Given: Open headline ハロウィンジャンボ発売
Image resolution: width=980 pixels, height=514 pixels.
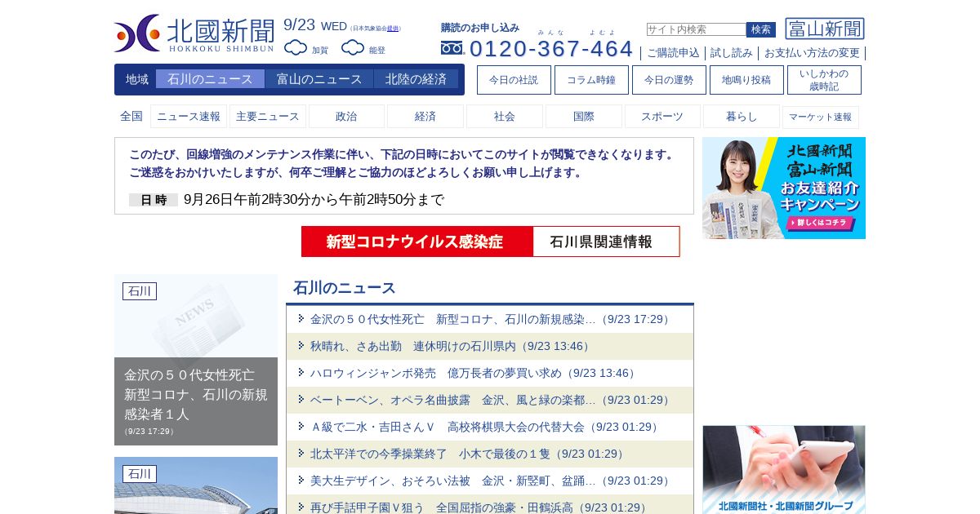Looking at the screenshot, I should coord(474,373).
